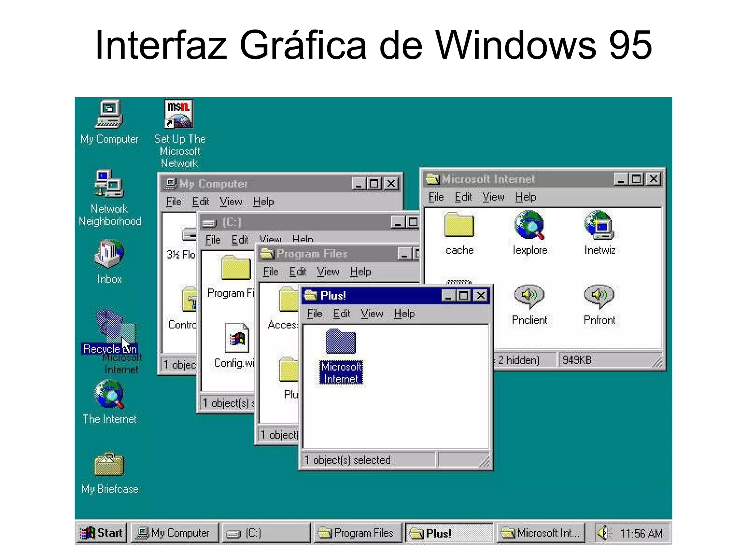
Task: Open the Edit menu in Plus! window
Action: pos(342,314)
